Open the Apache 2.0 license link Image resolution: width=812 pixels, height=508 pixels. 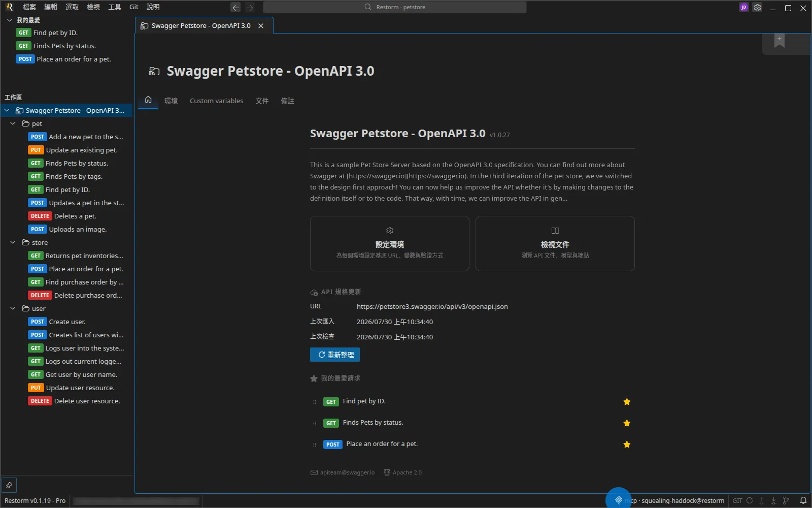coord(403,472)
